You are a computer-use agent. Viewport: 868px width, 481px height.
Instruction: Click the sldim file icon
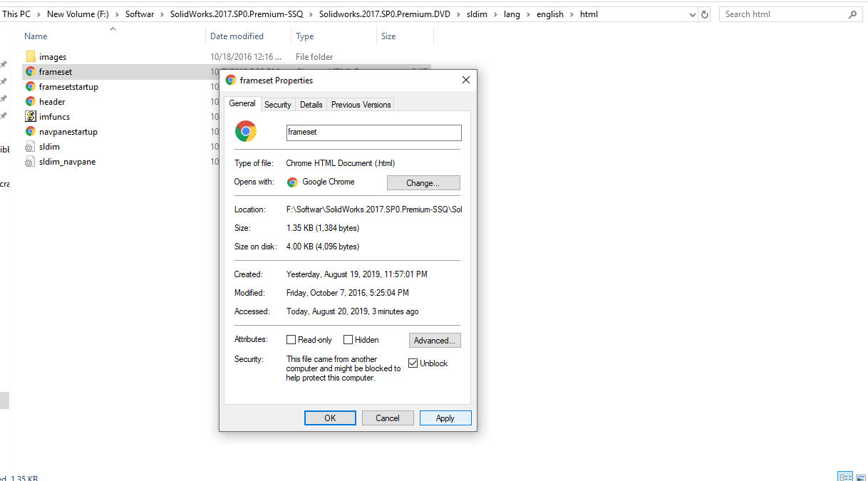point(30,147)
